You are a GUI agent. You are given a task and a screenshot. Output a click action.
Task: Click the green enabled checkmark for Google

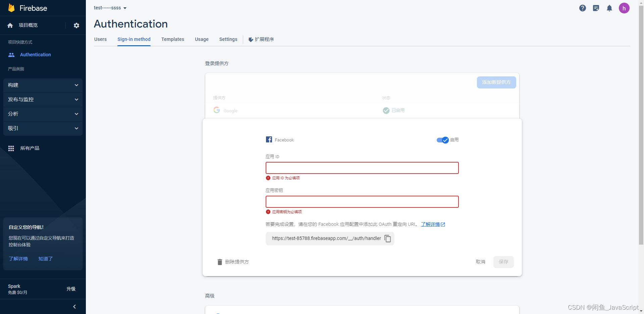point(386,110)
